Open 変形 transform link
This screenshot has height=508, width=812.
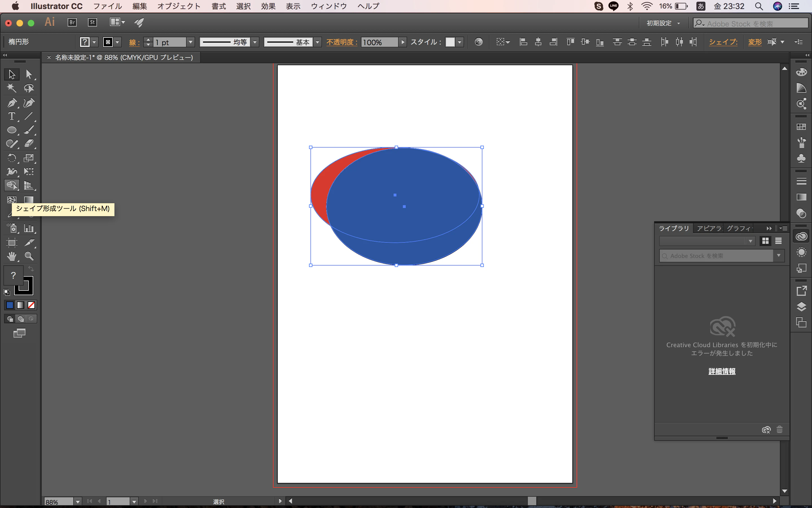pyautogui.click(x=754, y=42)
